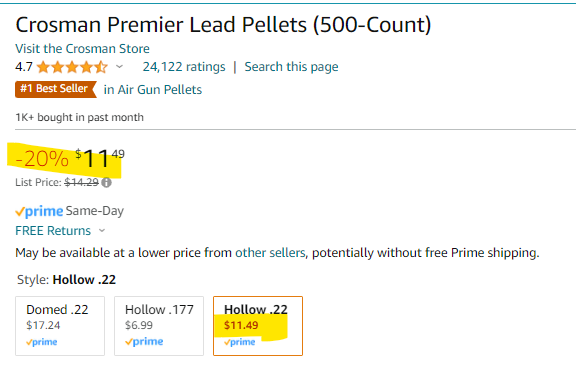
Task: Click the star rating icons
Action: (x=72, y=67)
